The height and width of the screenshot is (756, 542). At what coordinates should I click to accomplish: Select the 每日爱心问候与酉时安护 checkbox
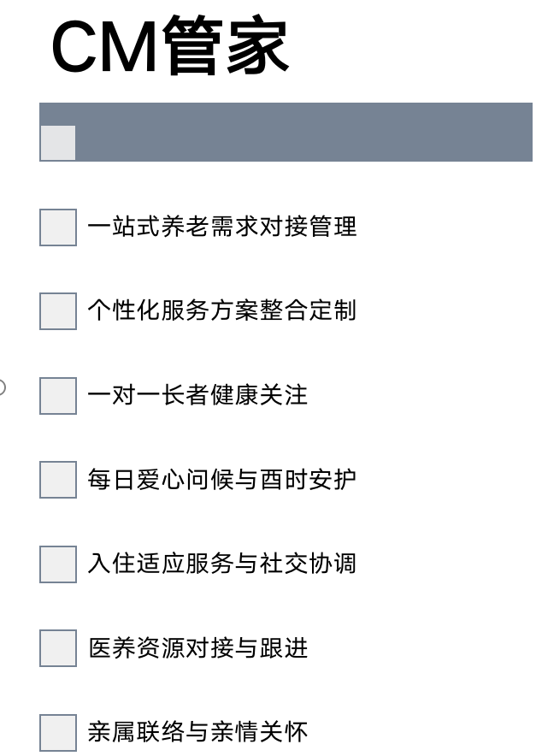(x=58, y=480)
